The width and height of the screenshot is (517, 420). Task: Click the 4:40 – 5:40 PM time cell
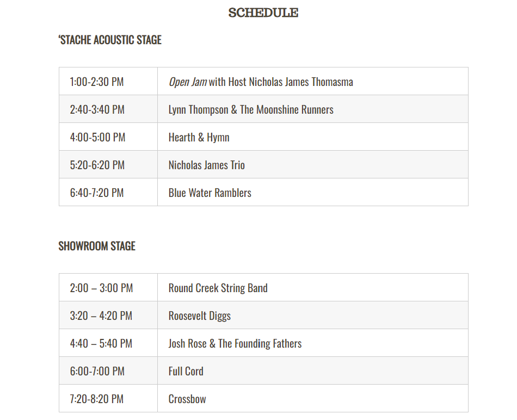101,343
